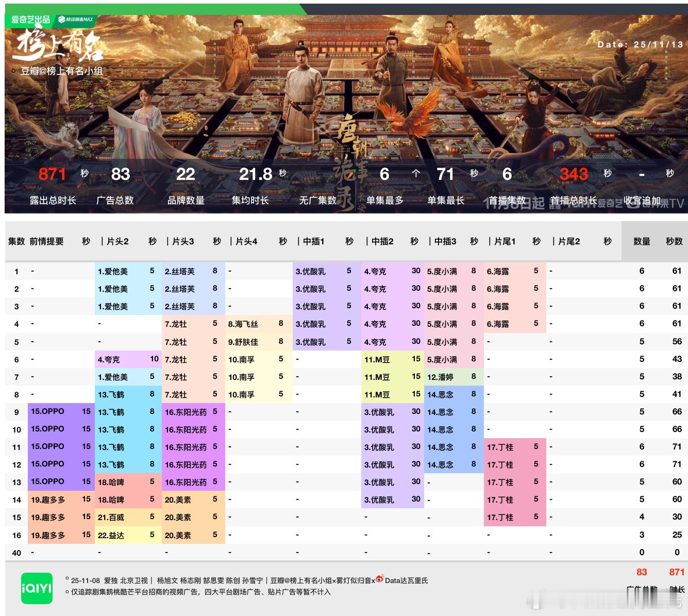Screen dimensions: 688x616
Task: Click the 品牌数量 stat label
Action: pyautogui.click(x=186, y=200)
